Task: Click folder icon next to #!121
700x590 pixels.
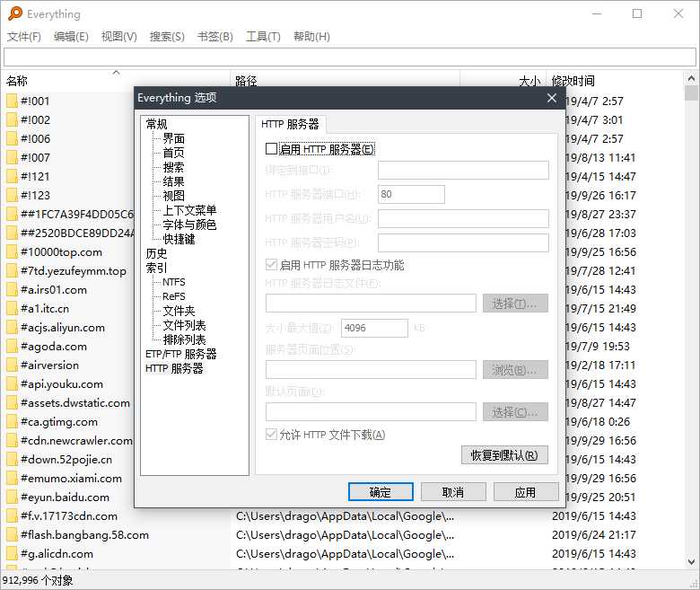Action: [12, 176]
